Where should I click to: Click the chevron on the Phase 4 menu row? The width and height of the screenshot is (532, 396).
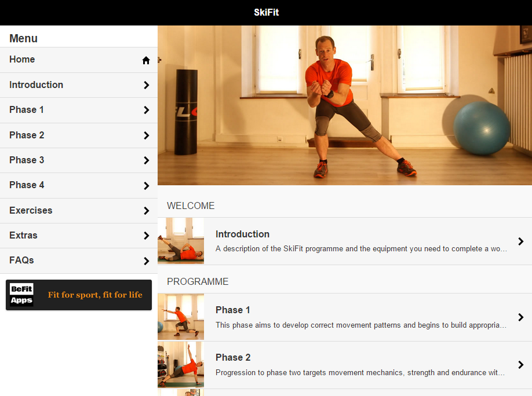pos(146,186)
